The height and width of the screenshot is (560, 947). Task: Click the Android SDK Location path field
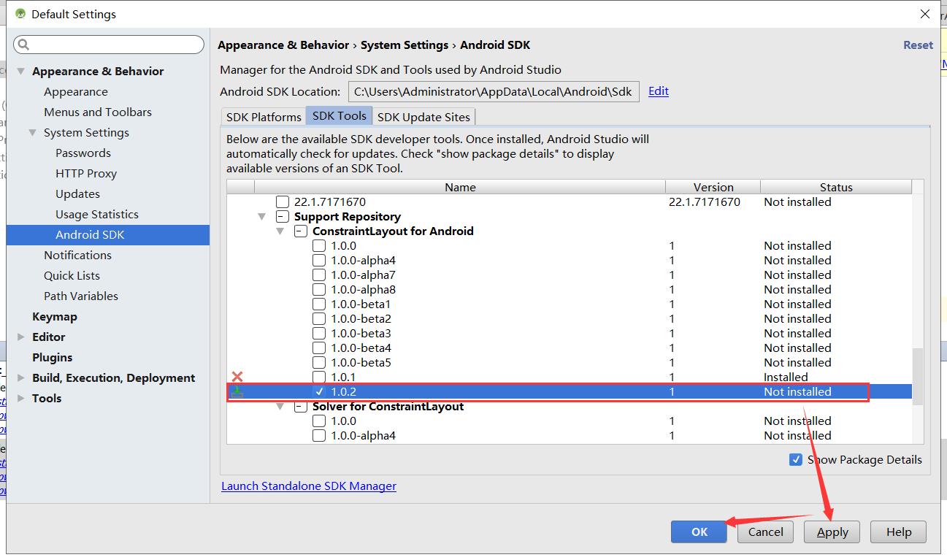[x=494, y=91]
